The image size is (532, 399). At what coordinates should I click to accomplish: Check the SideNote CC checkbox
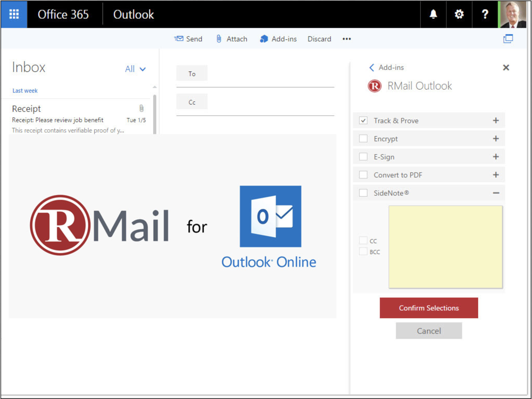(363, 240)
